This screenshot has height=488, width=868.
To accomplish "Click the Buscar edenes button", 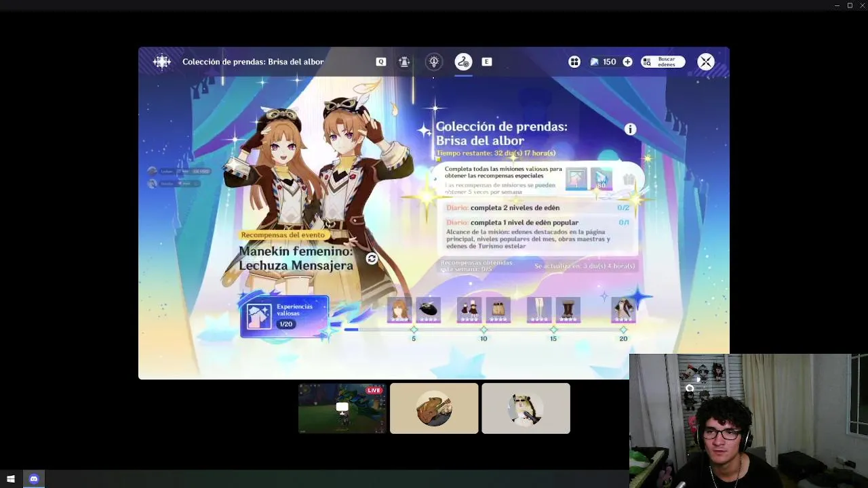I will coord(663,62).
